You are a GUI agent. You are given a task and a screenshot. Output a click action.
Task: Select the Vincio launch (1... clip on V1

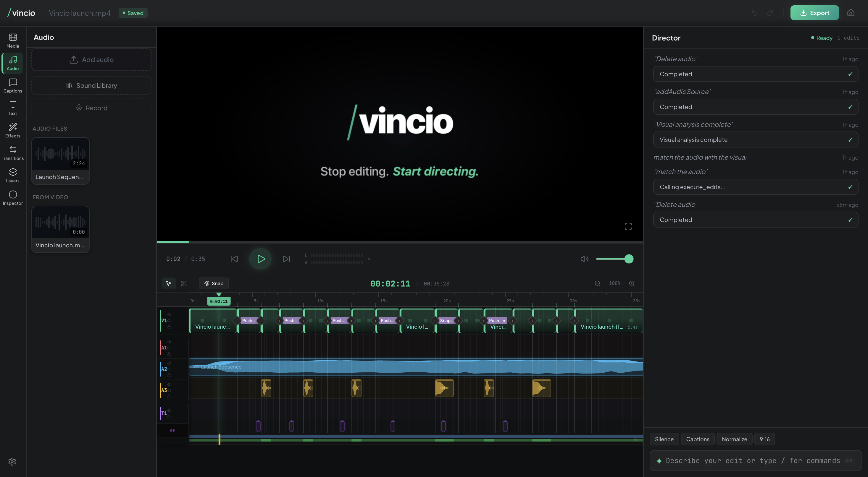point(609,321)
